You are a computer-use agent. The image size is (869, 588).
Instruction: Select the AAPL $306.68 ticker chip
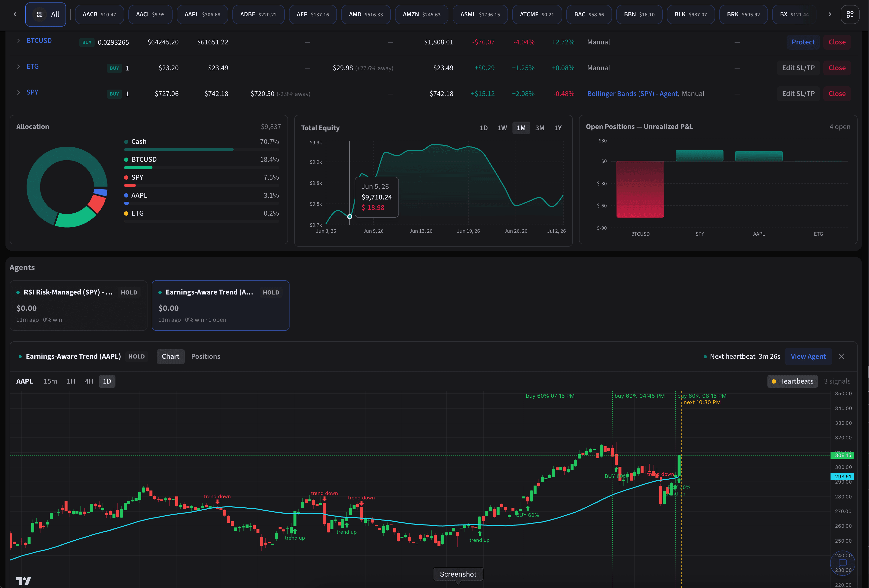(202, 14)
